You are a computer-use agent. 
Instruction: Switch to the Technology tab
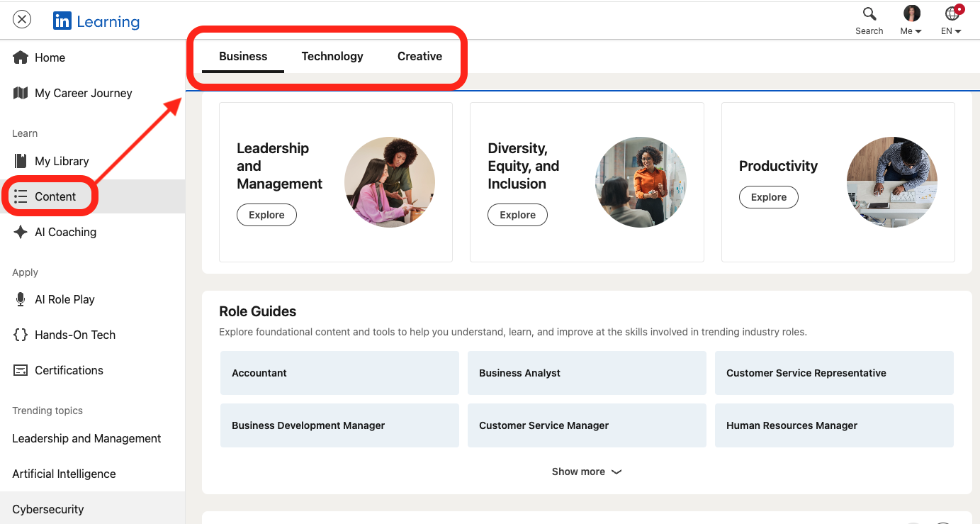coord(332,57)
